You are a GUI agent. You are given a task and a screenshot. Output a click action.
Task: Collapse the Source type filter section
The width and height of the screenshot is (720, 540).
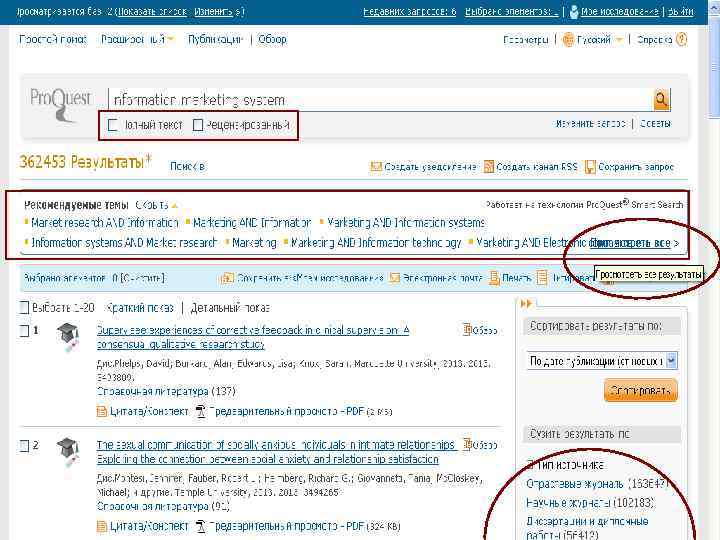tap(529, 465)
